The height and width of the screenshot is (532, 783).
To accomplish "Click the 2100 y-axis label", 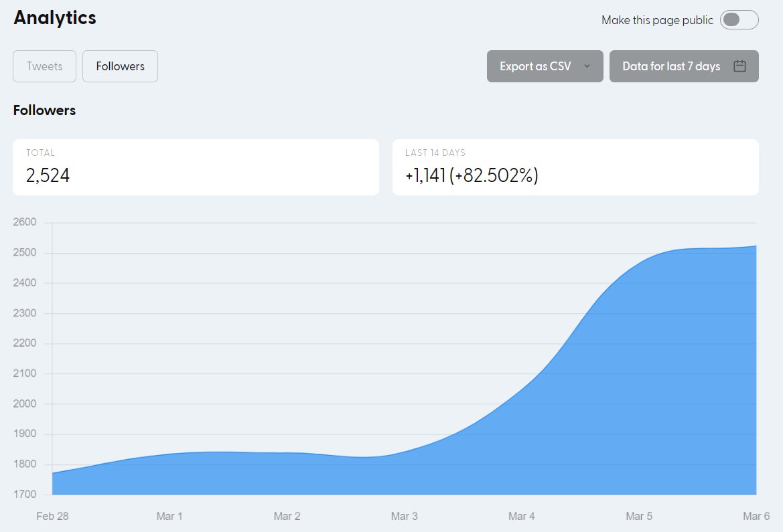I will 25,373.
